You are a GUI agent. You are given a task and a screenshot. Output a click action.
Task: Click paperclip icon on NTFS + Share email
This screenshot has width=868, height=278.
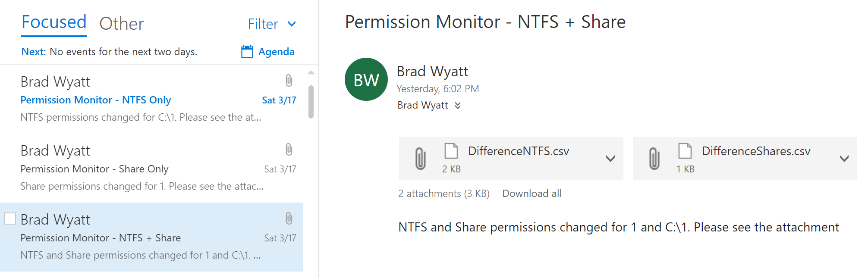click(x=289, y=219)
